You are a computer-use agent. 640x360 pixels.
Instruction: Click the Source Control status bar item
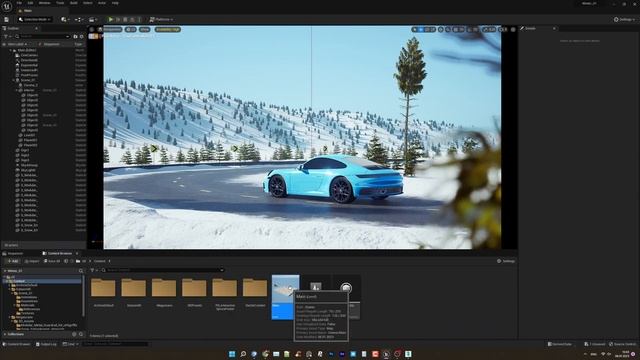(x=622, y=344)
